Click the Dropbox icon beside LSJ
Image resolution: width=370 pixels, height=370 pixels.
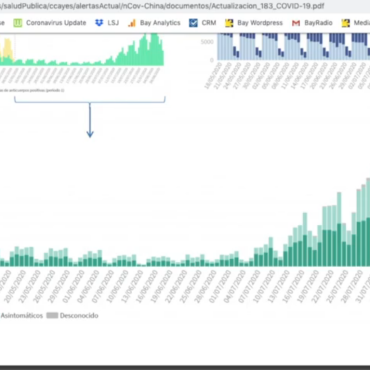click(x=99, y=23)
